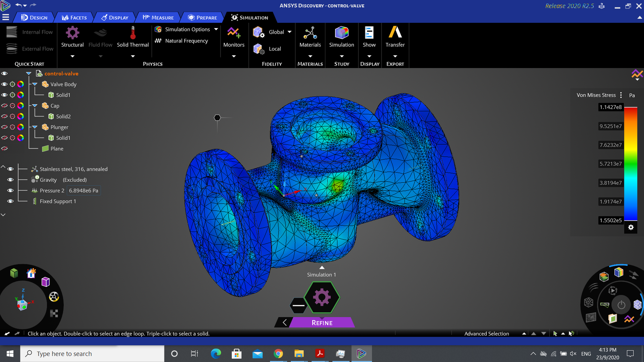
Task: Click the green cube view icon
Action: pyautogui.click(x=14, y=273)
